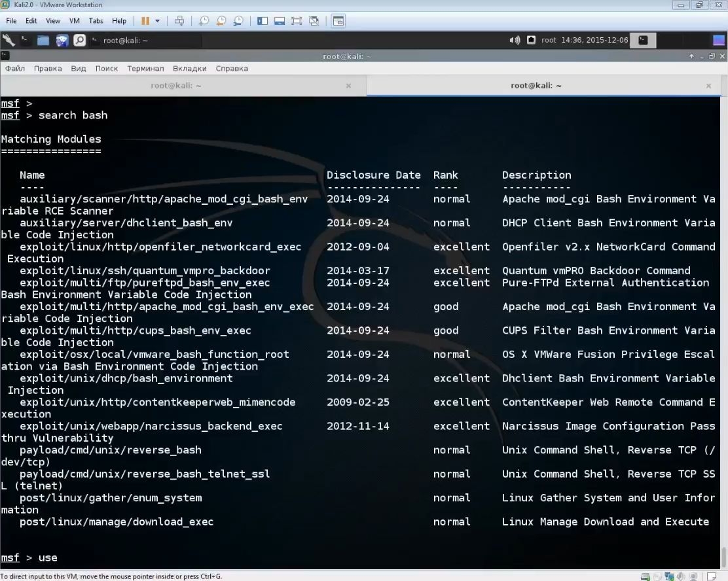The height and width of the screenshot is (581, 728).
Task: Open the magnifier search icon in the Kali panel
Action: 80,41
